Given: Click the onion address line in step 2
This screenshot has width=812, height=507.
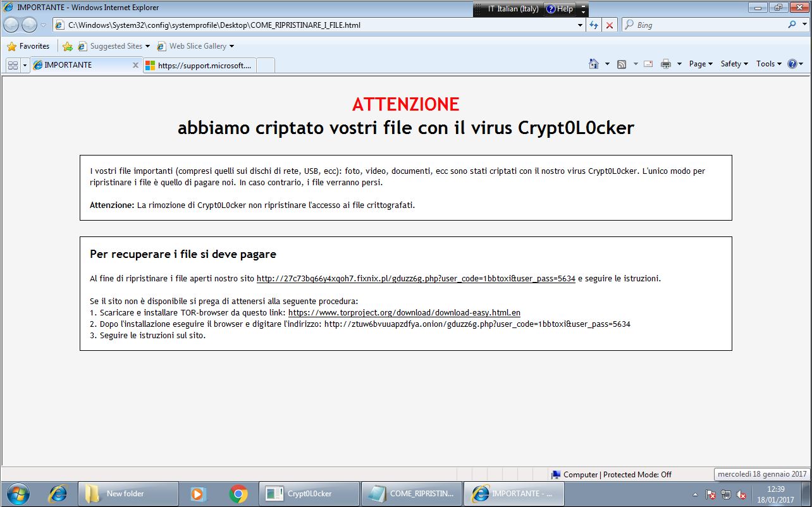Looking at the screenshot, I should tap(477, 324).
